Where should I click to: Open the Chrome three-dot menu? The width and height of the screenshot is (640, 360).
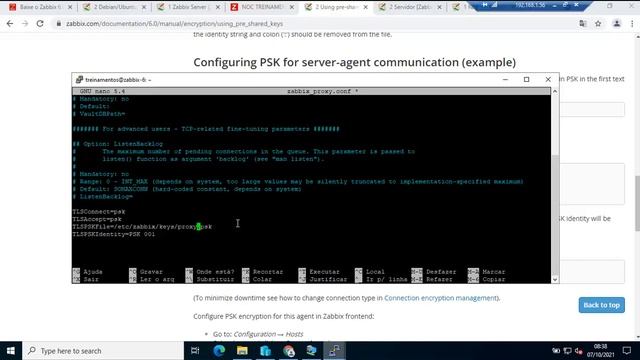click(x=632, y=24)
